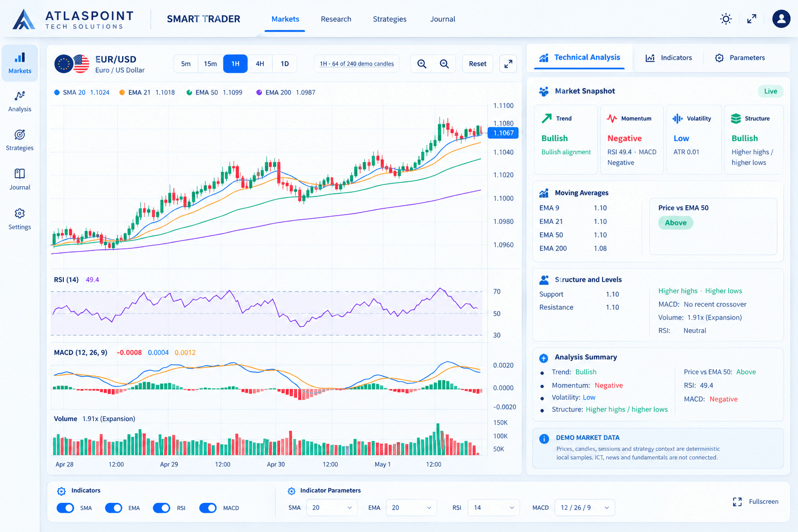
Task: Disable the RSI indicator switch
Action: point(162,508)
